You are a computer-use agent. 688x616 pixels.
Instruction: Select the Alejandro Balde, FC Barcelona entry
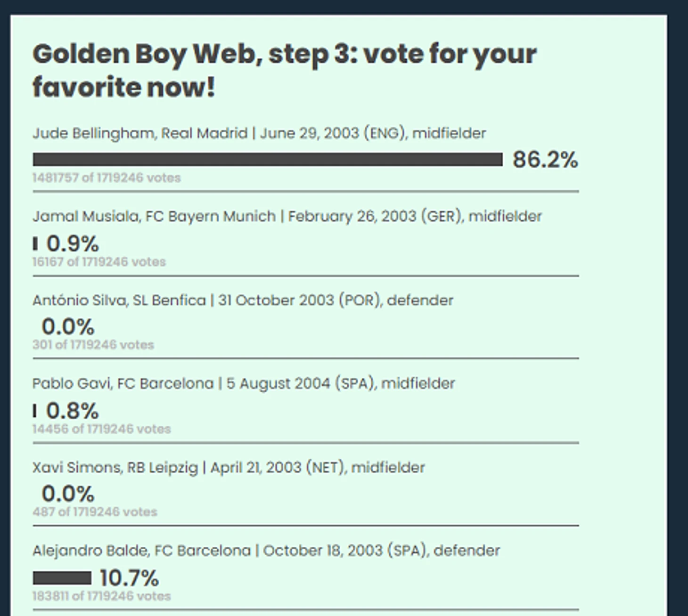[266, 551]
